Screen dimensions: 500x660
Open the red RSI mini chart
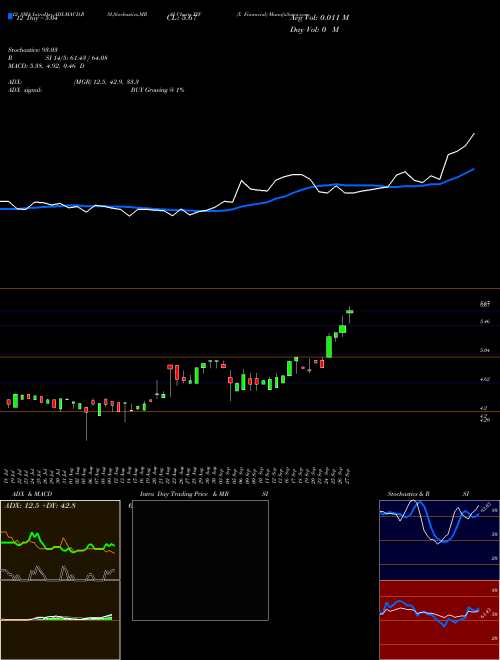point(439,620)
